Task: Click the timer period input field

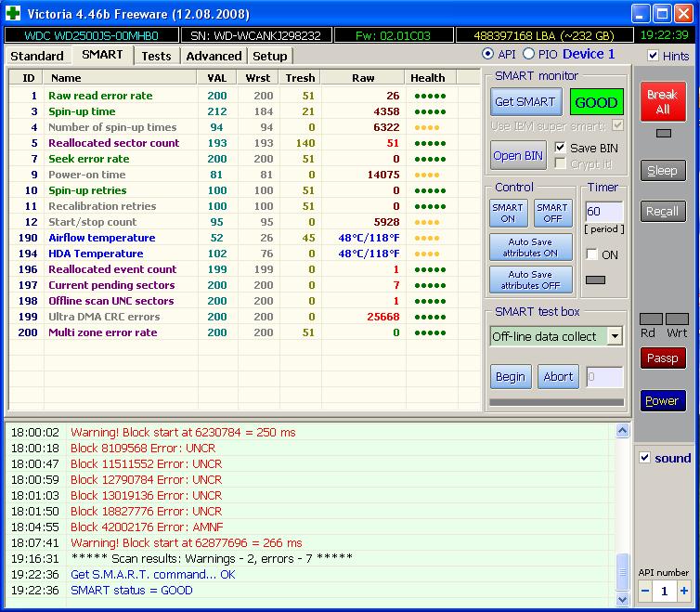Action: point(602,212)
